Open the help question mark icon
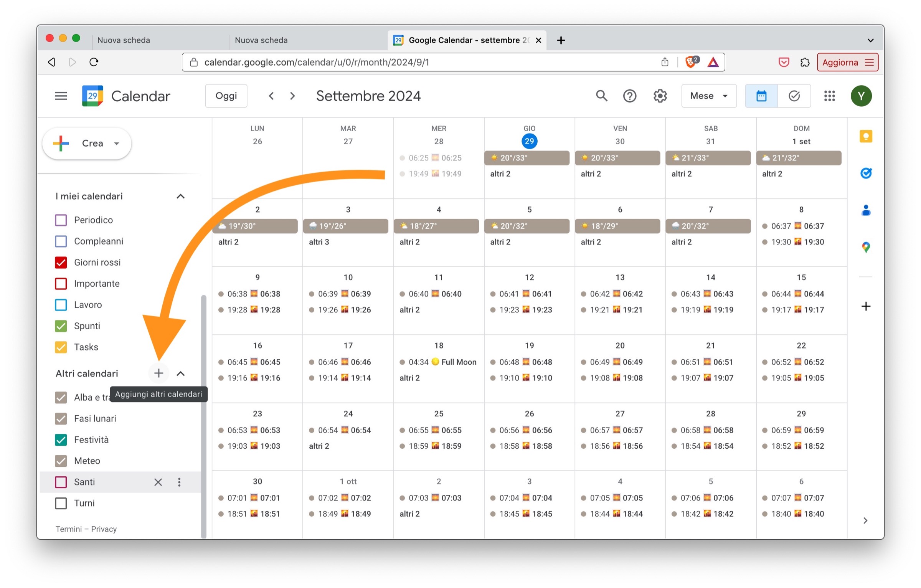 [x=629, y=96]
